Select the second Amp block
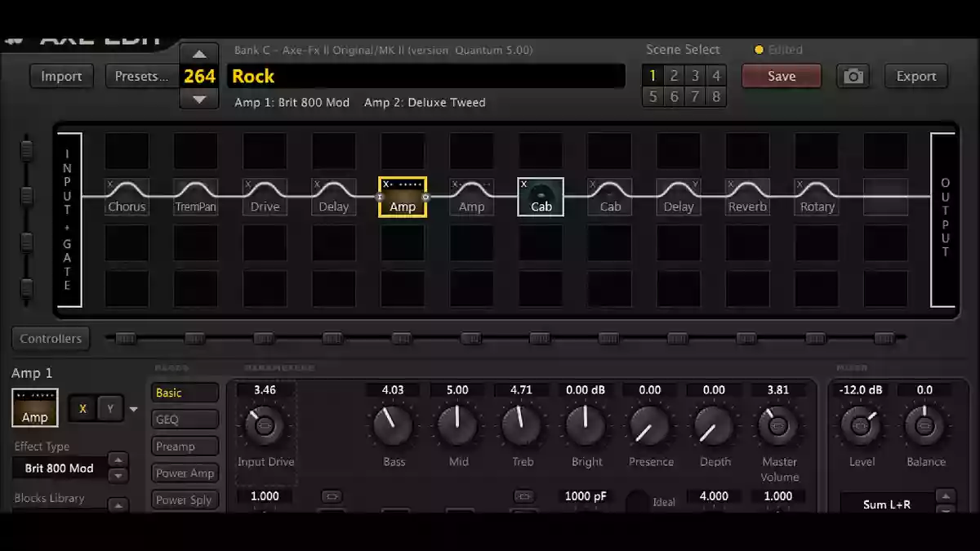The width and height of the screenshot is (980, 551). [471, 197]
